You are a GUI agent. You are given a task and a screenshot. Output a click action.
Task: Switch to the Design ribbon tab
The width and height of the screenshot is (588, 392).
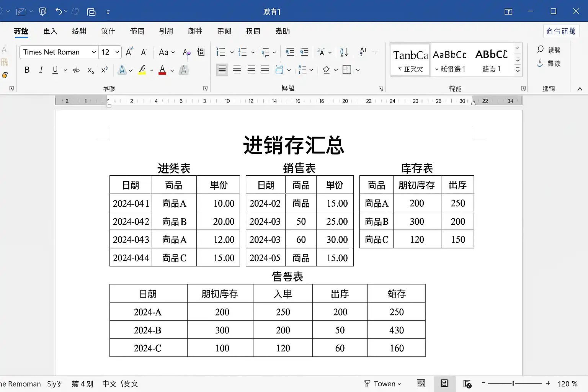(x=108, y=31)
